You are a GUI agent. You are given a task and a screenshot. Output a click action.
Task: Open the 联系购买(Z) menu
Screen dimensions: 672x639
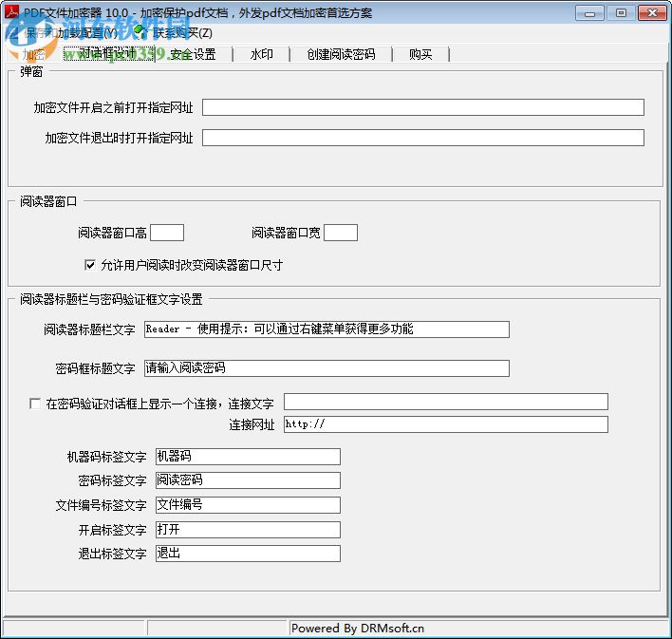coord(182,33)
